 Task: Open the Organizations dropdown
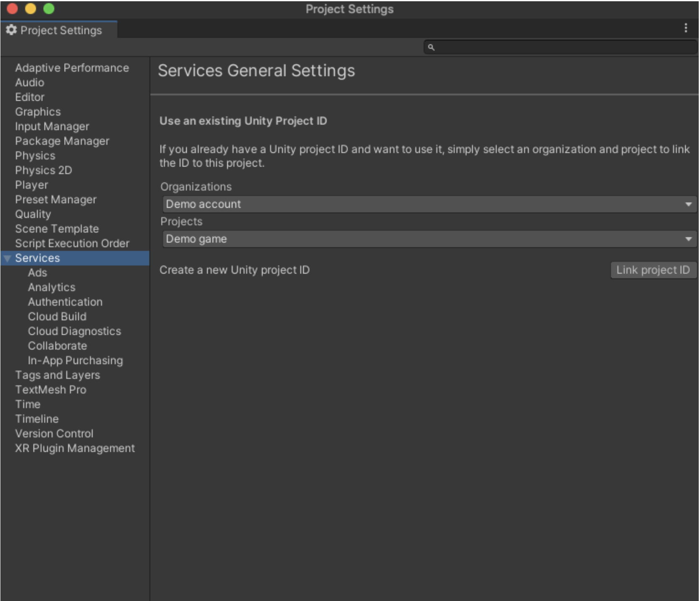pyautogui.click(x=429, y=204)
